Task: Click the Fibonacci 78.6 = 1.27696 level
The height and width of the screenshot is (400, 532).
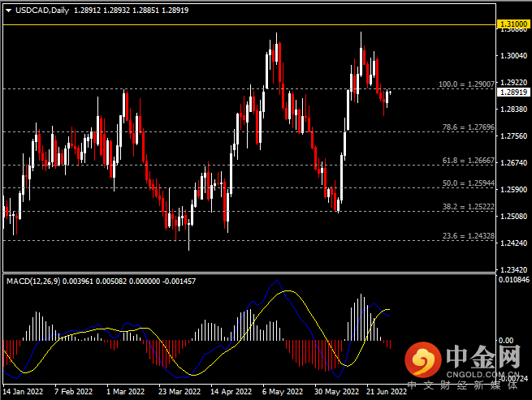Action: point(468,127)
